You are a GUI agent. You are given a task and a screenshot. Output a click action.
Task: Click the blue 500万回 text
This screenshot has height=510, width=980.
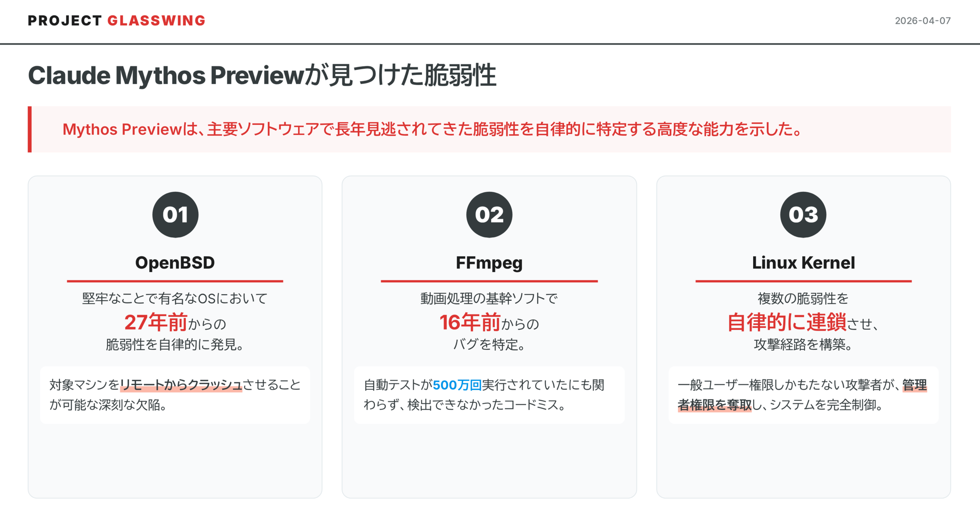(457, 385)
